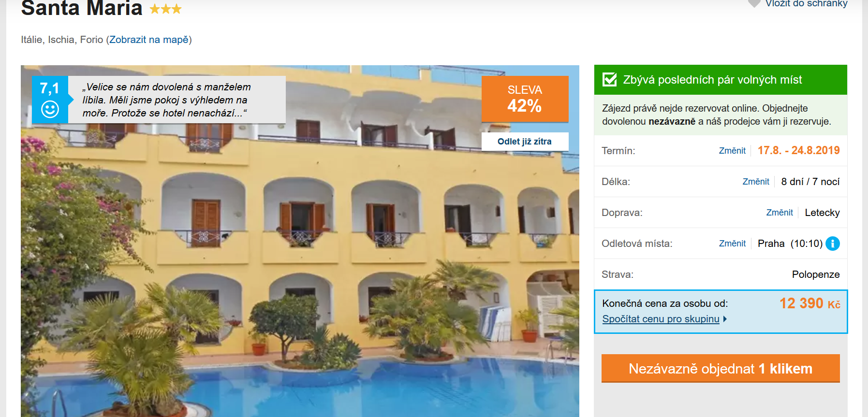The width and height of the screenshot is (868, 417).
Task: Click the Odlet již zítra label
Action: tap(525, 142)
